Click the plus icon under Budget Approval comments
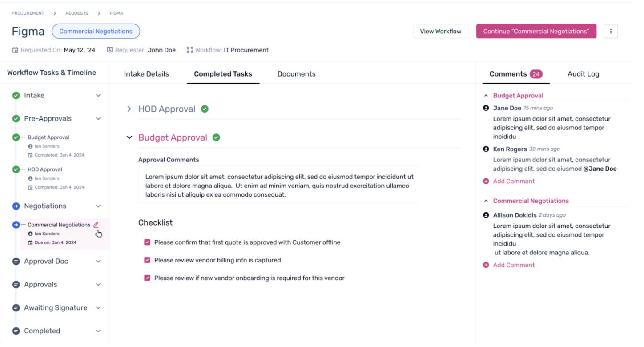 coord(486,181)
